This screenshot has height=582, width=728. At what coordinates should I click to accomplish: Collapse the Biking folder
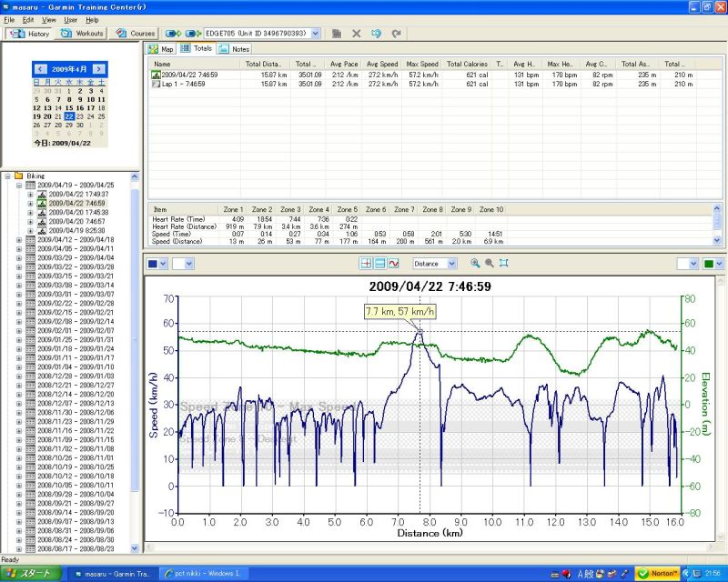pos(7,176)
